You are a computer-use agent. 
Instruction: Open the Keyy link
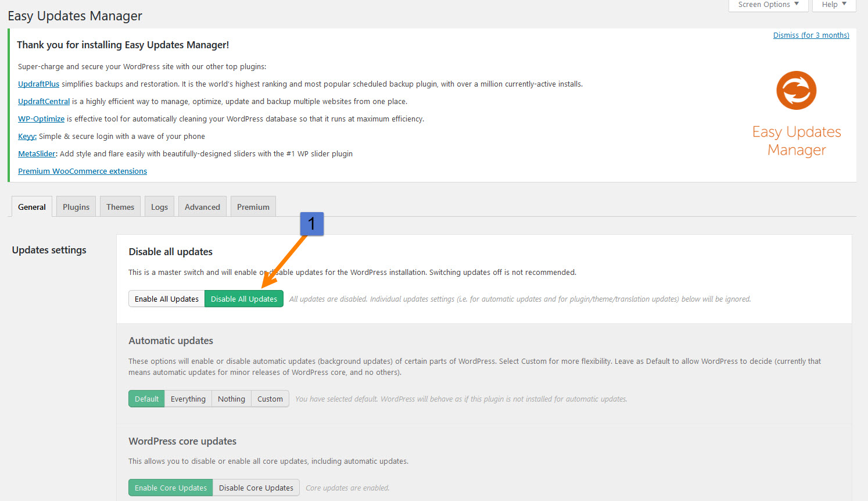[x=27, y=137]
